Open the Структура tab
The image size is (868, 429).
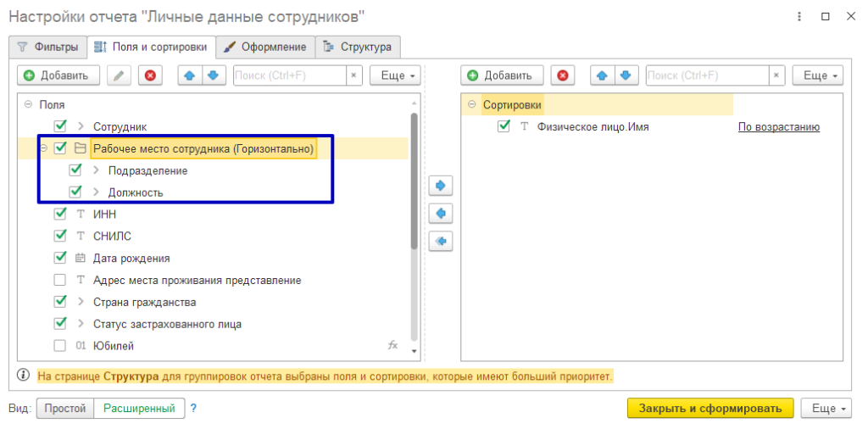point(358,46)
